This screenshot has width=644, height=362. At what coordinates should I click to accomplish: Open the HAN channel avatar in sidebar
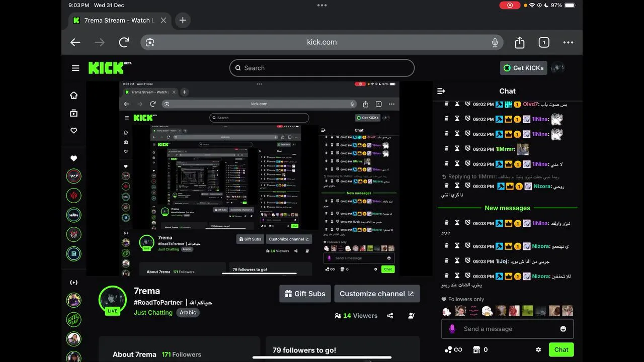(x=74, y=215)
